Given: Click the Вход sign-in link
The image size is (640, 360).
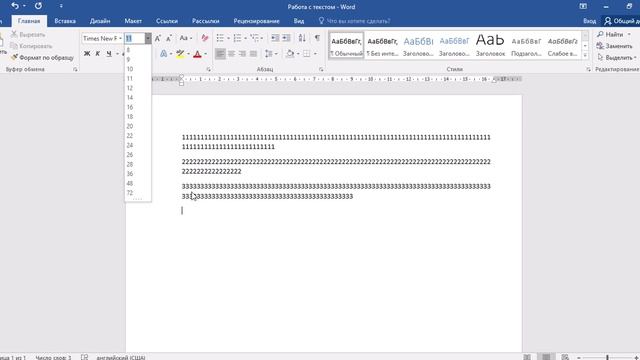Looking at the screenshot, I should tap(589, 21).
